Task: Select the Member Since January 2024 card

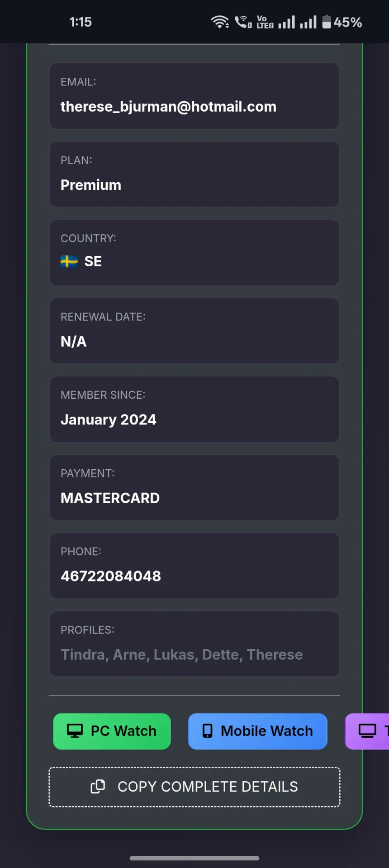Action: point(194,409)
